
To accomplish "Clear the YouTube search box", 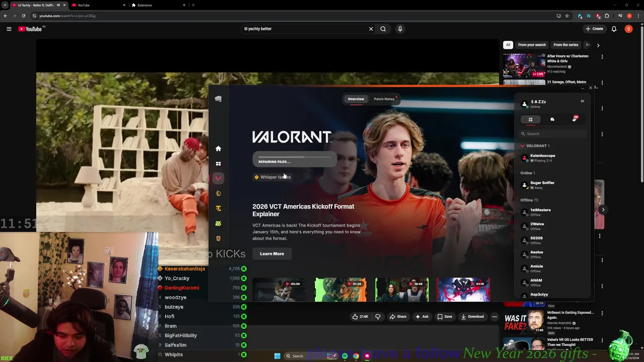I will coord(371,29).
